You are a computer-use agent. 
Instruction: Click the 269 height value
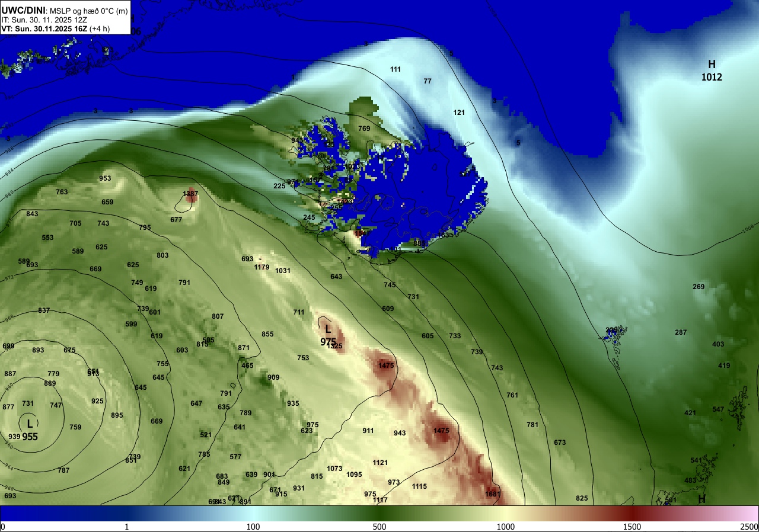[x=699, y=287]
